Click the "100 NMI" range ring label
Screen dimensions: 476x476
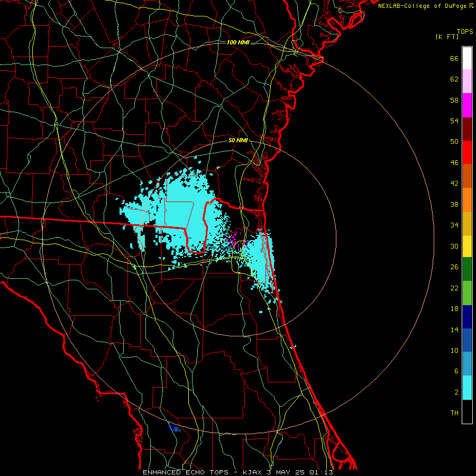(238, 42)
